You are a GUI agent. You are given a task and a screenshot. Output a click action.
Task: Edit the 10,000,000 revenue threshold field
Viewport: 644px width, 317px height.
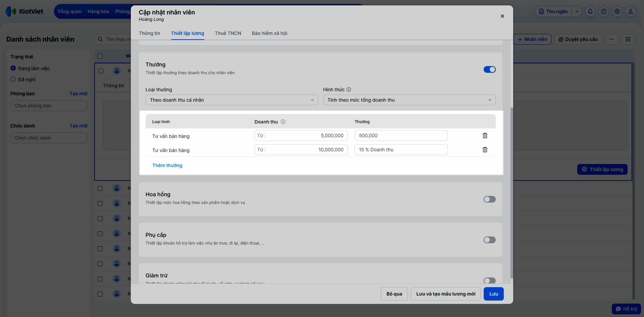[301, 150]
